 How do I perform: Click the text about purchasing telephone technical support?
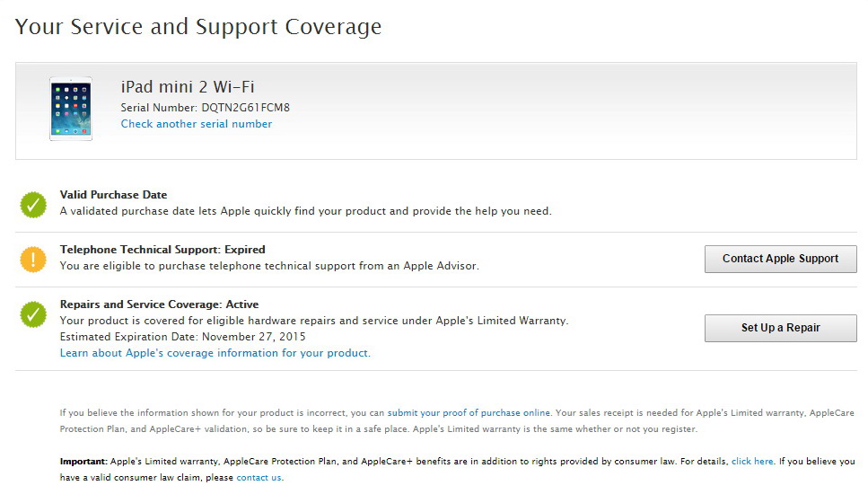[268, 266]
